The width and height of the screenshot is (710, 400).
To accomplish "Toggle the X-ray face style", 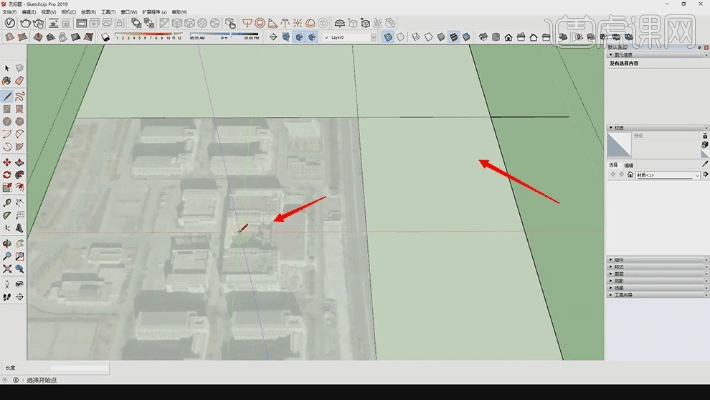I will coord(388,37).
